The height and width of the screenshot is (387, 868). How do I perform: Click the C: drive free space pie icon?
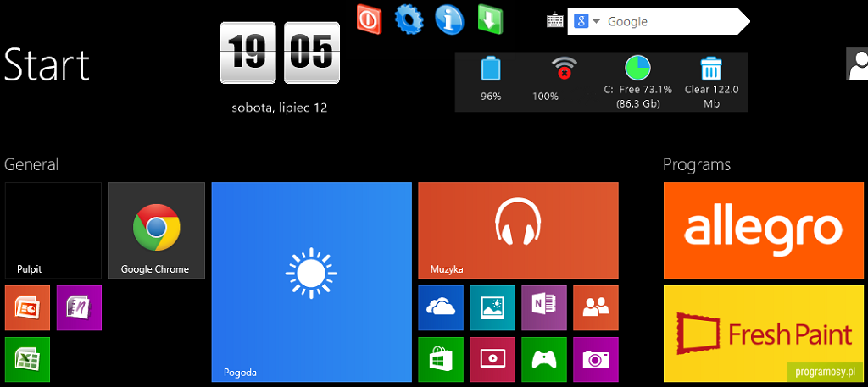[x=637, y=68]
